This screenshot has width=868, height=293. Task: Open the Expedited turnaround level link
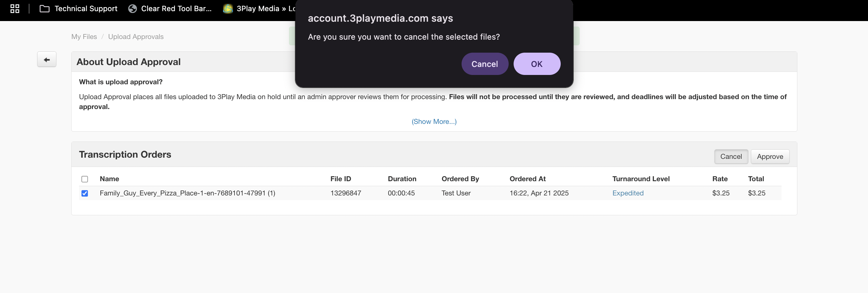[x=628, y=193]
